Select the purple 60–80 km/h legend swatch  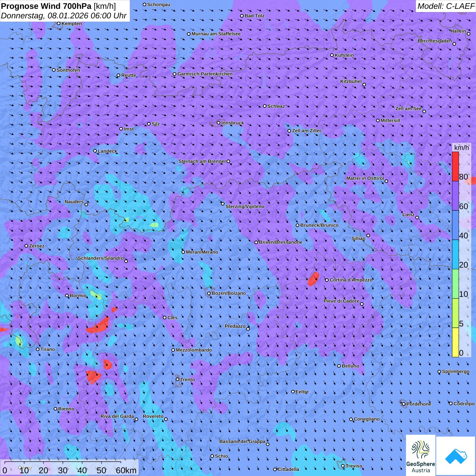(455, 196)
